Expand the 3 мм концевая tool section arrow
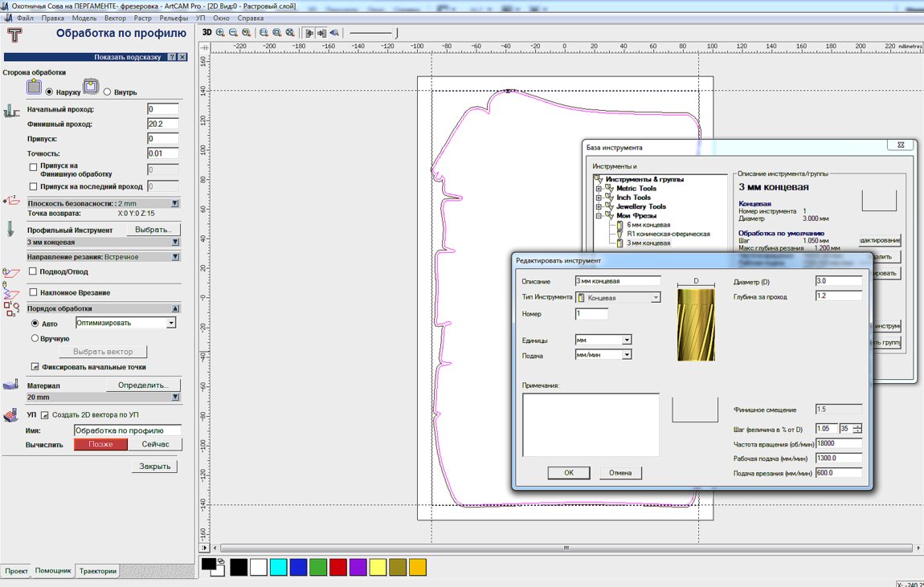The image size is (924, 587). 175,242
